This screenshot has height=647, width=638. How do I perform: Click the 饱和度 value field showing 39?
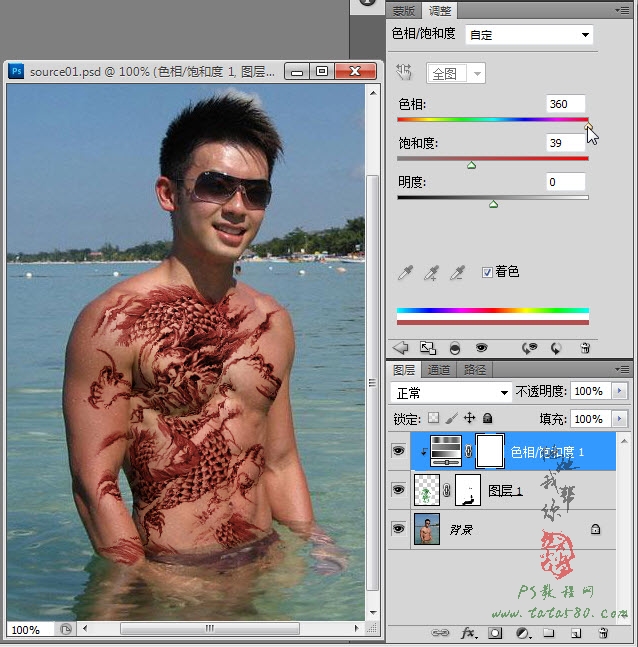pyautogui.click(x=565, y=143)
